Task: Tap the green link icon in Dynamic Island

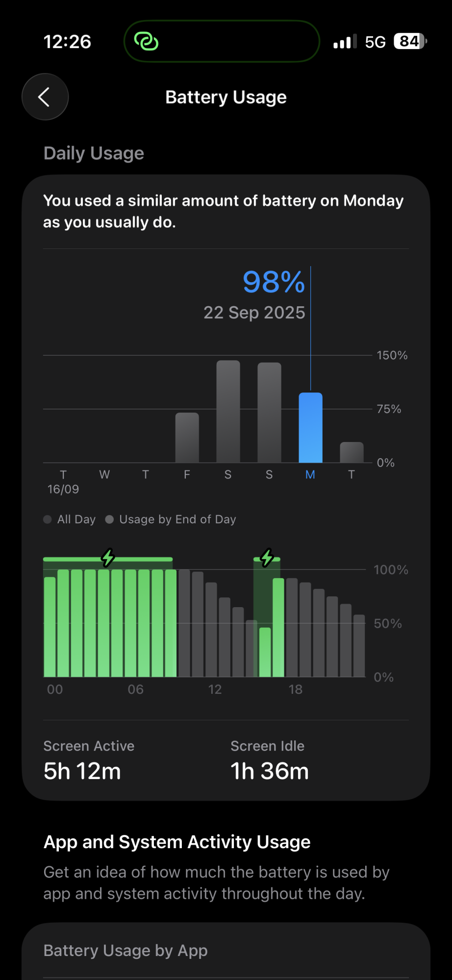Action: click(146, 42)
